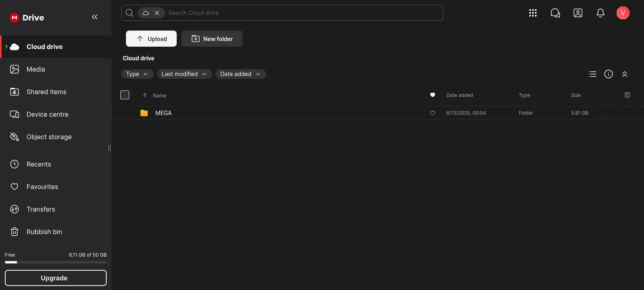This screenshot has height=290, width=644.
Task: Open the info panel icon
Action: [609, 74]
